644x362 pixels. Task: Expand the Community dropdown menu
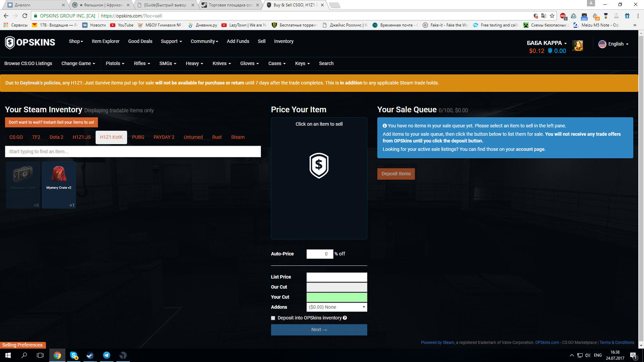pos(204,41)
